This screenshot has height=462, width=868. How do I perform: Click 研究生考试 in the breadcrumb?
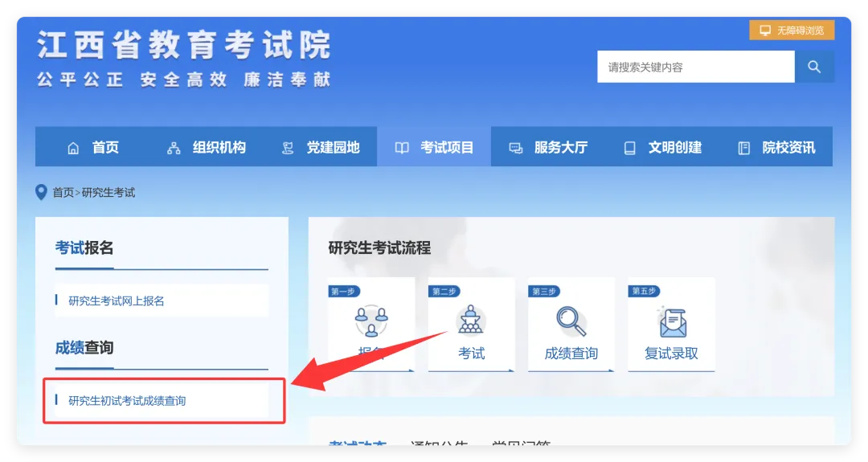(108, 193)
